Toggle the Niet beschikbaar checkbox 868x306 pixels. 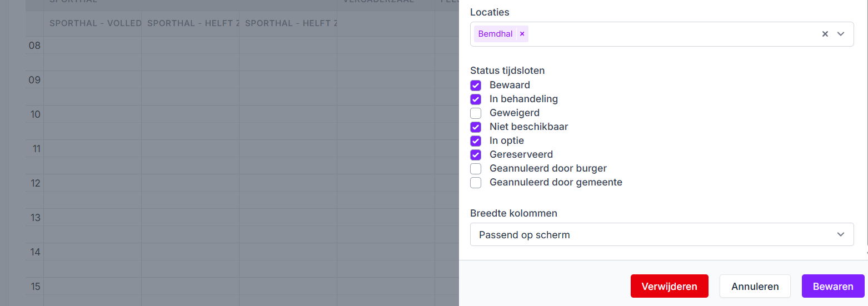[476, 127]
